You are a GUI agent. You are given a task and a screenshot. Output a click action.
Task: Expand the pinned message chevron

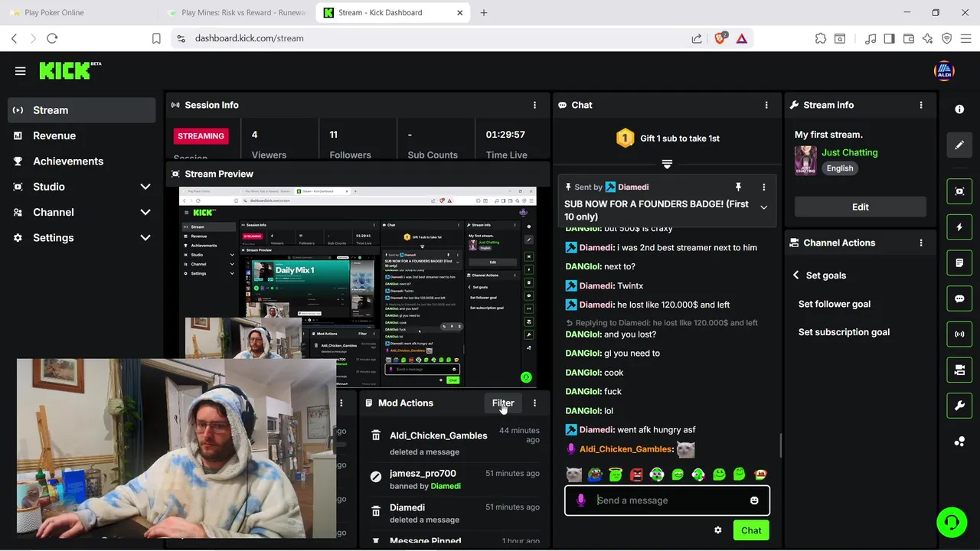point(763,207)
